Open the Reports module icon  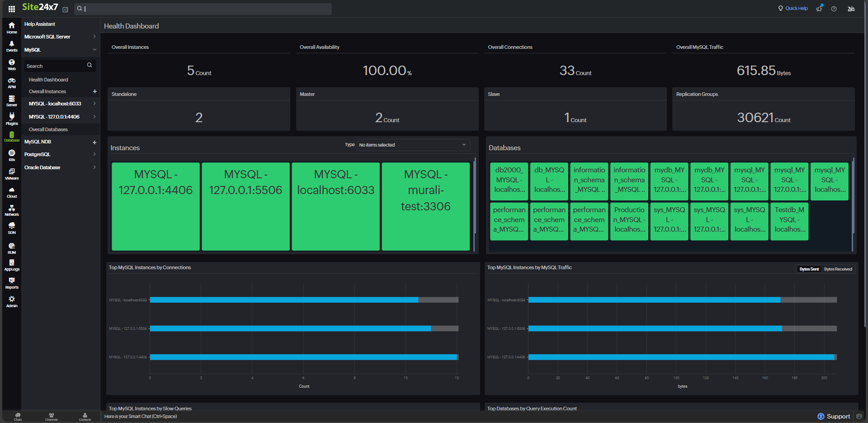coord(12,283)
